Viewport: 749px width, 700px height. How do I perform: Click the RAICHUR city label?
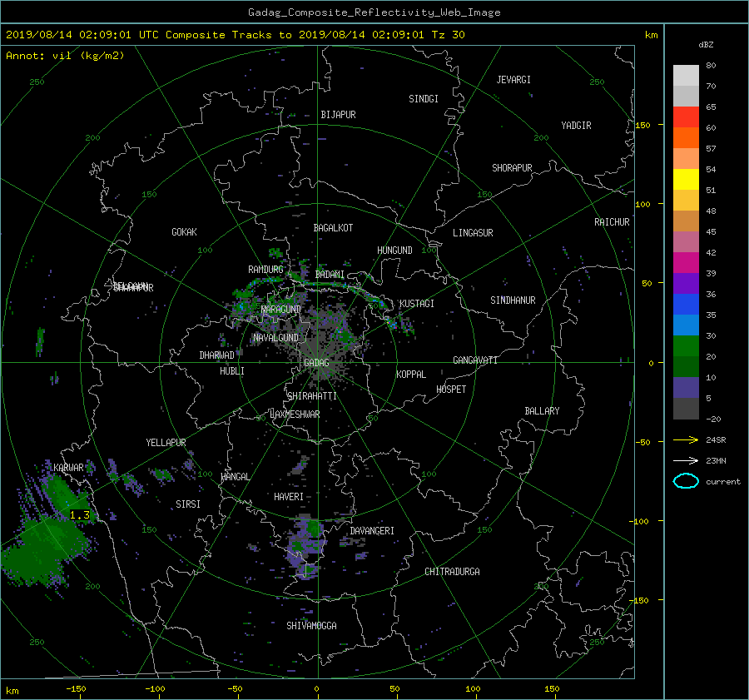click(612, 222)
